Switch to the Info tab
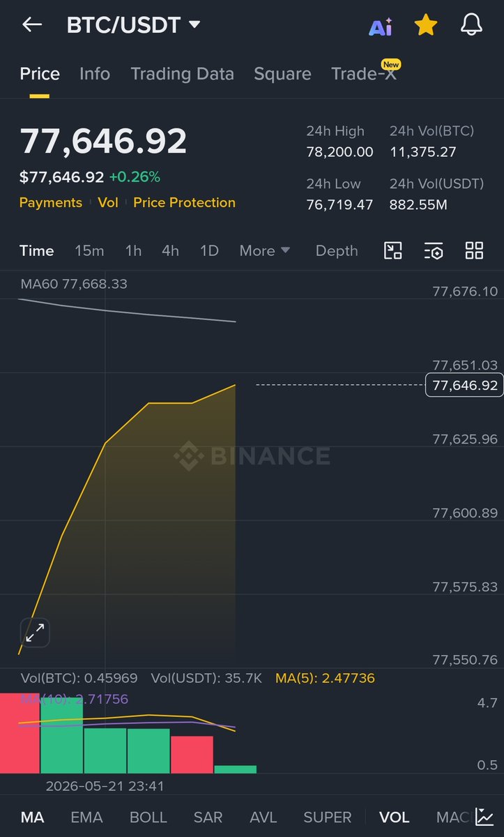504x837 pixels. (x=95, y=74)
